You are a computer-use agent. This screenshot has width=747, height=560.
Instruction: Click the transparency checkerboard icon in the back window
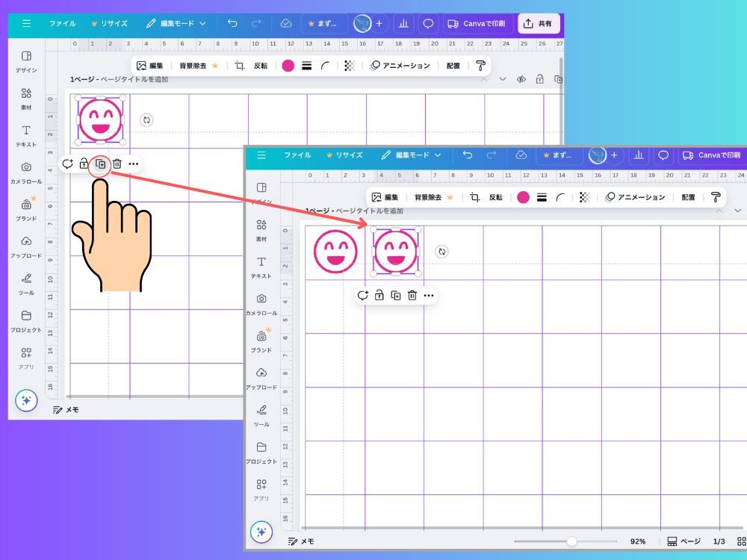(x=349, y=66)
